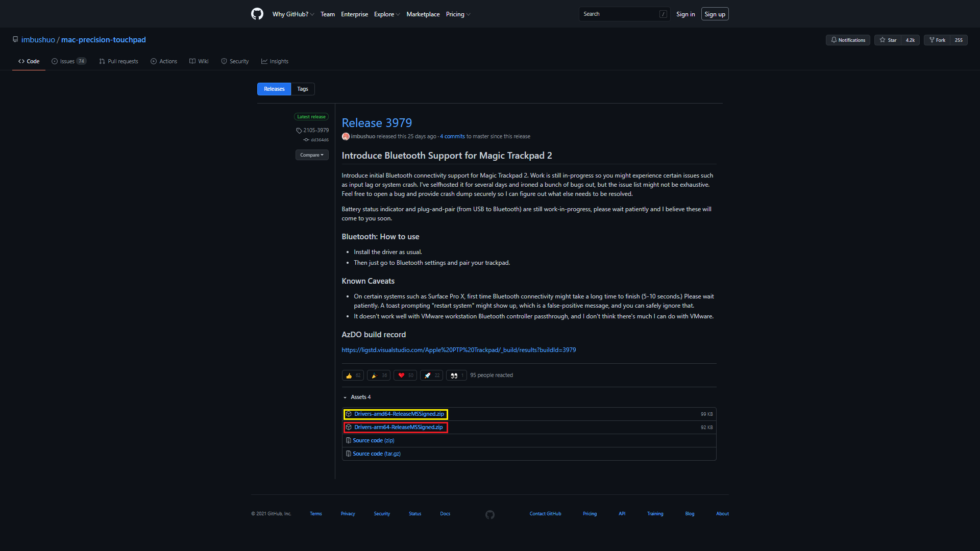Image resolution: width=980 pixels, height=551 pixels.
Task: Switch to the Tags view
Action: pos(303,89)
